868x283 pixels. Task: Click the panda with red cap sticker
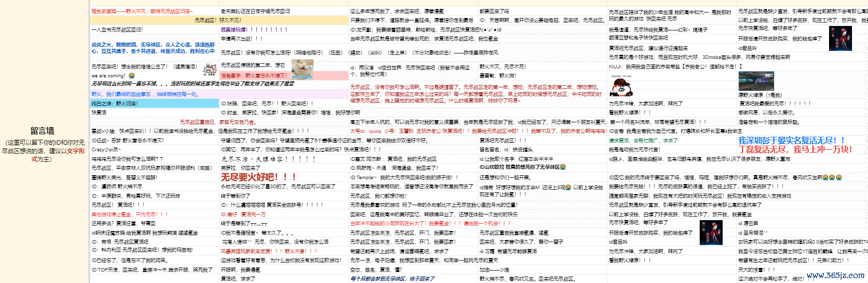click(x=621, y=86)
